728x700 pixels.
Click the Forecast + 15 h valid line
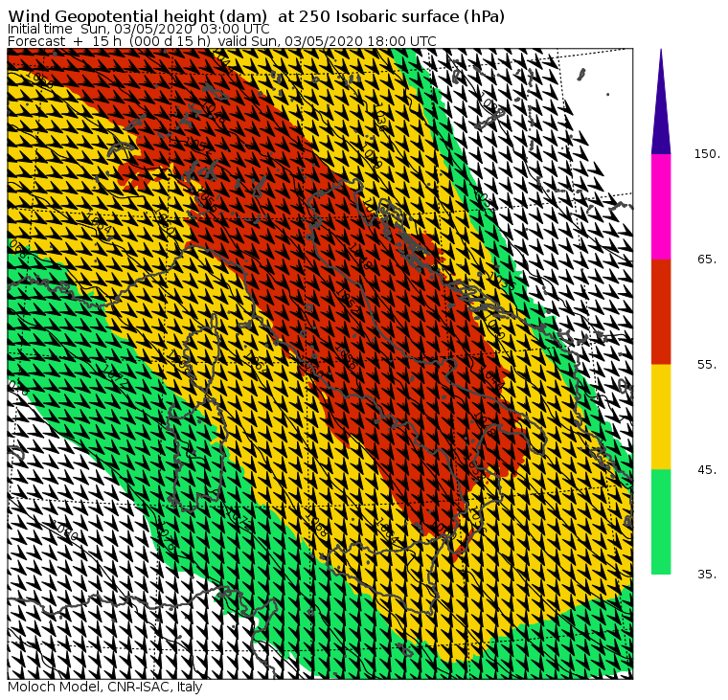[222, 41]
